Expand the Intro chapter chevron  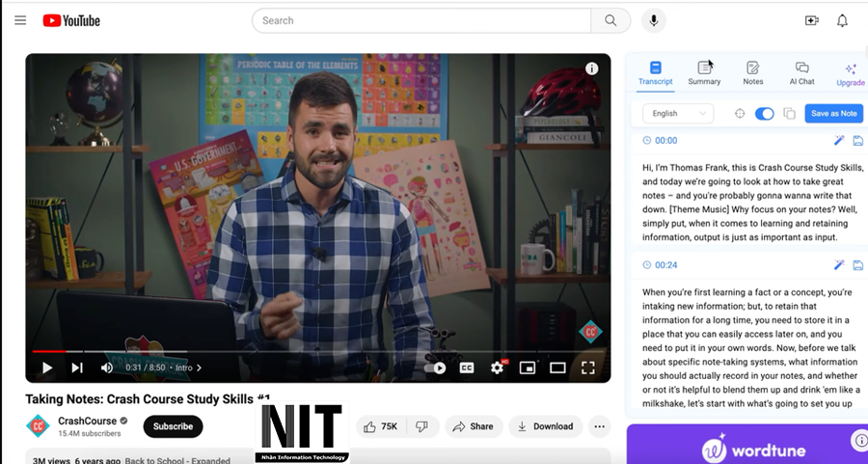click(200, 368)
